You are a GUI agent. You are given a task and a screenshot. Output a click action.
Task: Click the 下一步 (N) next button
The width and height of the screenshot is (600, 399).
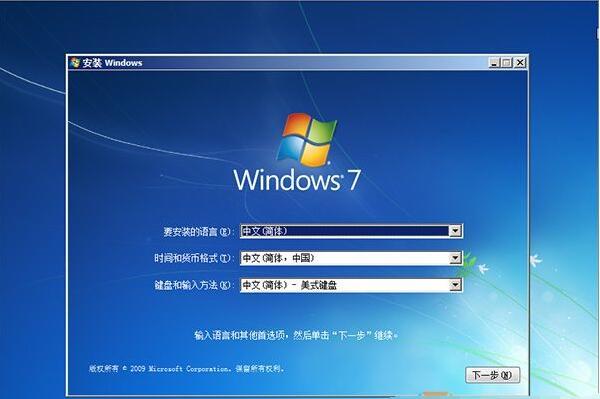(492, 375)
